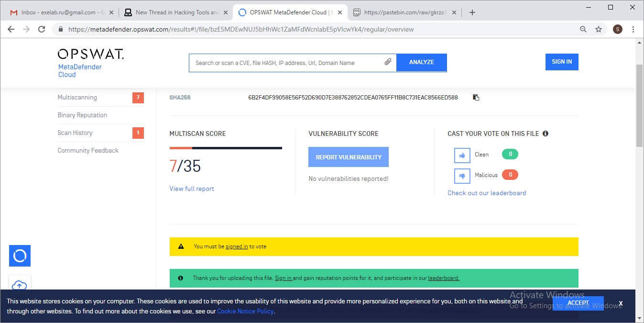Click the paperclip attach file icon

pos(388,62)
